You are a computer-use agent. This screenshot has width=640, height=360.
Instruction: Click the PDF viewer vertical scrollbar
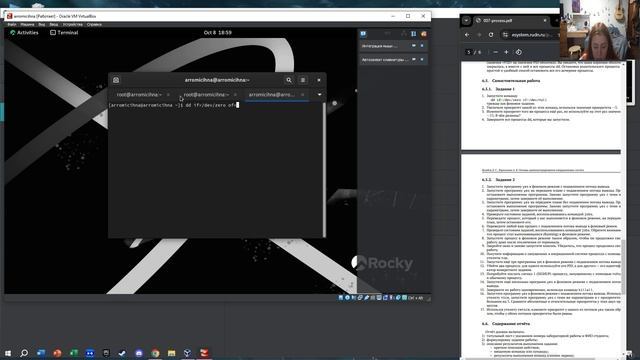623,267
